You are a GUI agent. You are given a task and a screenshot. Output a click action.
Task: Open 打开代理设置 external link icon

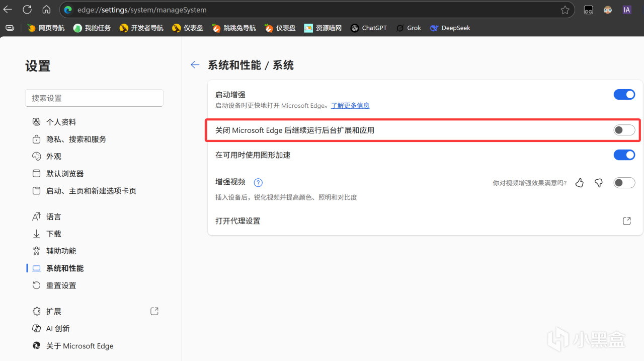tap(627, 221)
